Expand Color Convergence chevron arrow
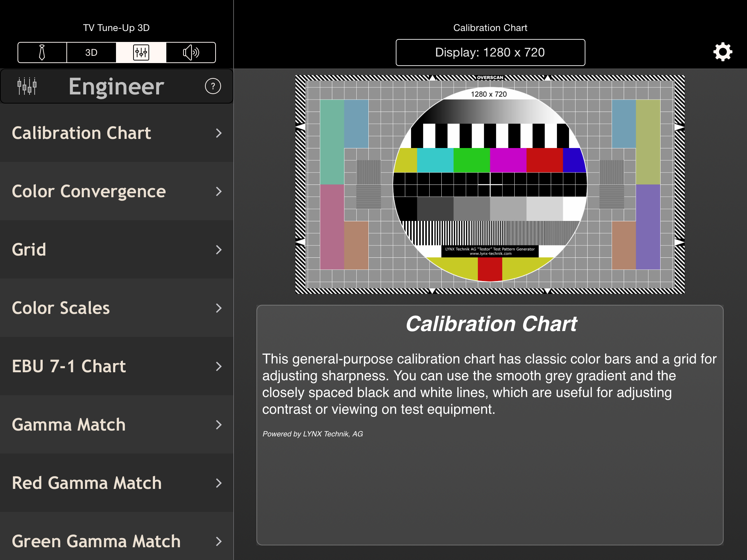747x560 pixels. click(218, 191)
